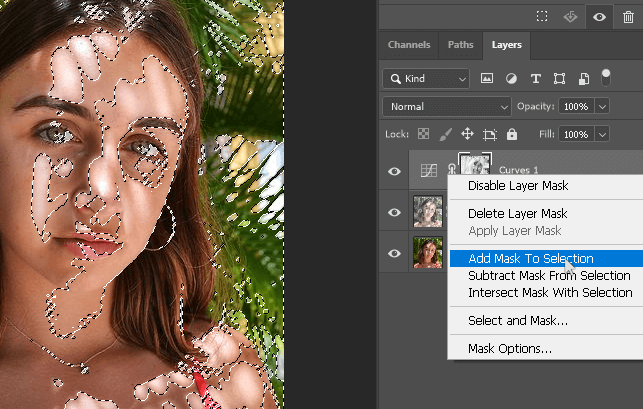643x409 pixels.
Task: Switch to the Paths tab
Action: [461, 45]
